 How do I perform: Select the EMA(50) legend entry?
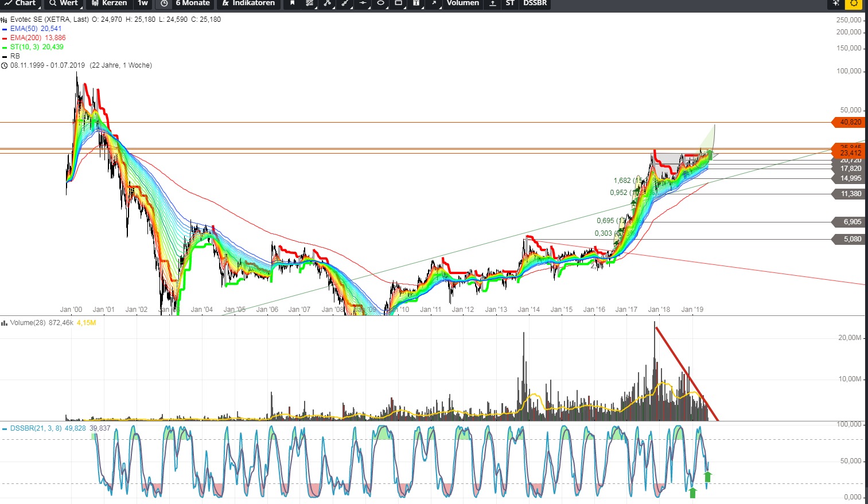pos(36,29)
